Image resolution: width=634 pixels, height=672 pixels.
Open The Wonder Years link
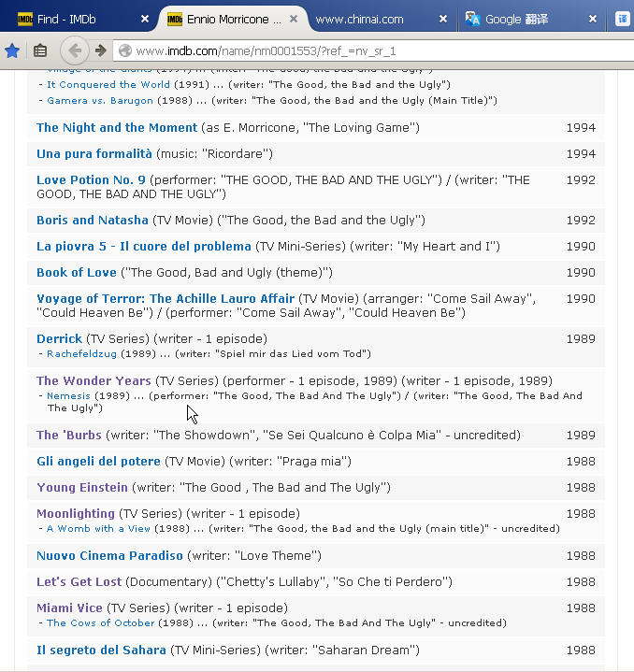coord(94,381)
